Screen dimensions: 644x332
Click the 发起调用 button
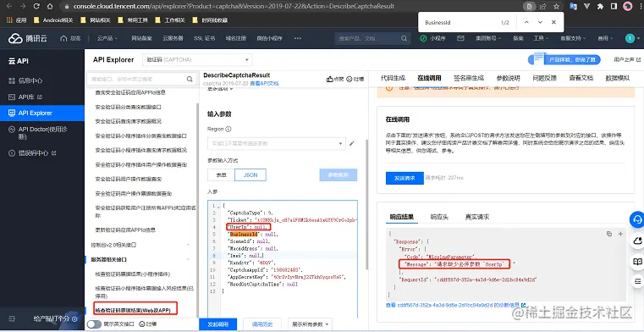tap(217, 324)
